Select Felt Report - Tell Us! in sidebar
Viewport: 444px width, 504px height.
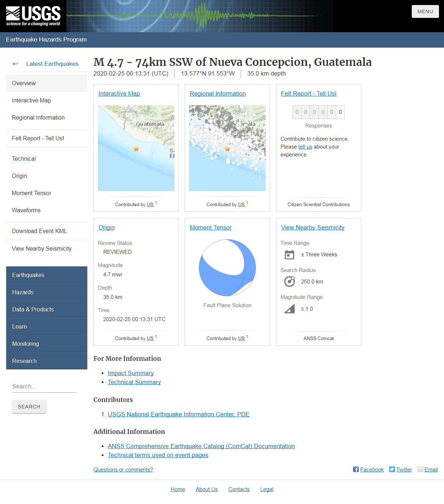tap(47, 138)
